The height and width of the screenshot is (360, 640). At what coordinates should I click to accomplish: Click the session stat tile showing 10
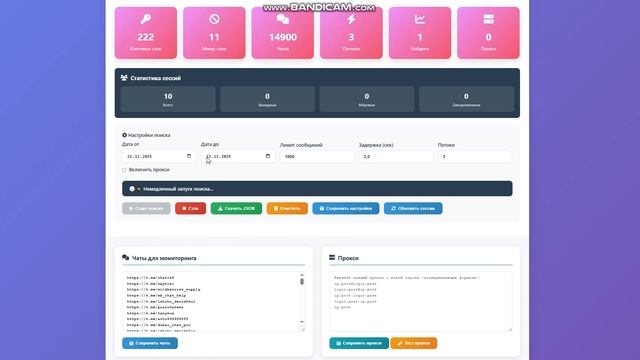tap(168, 99)
